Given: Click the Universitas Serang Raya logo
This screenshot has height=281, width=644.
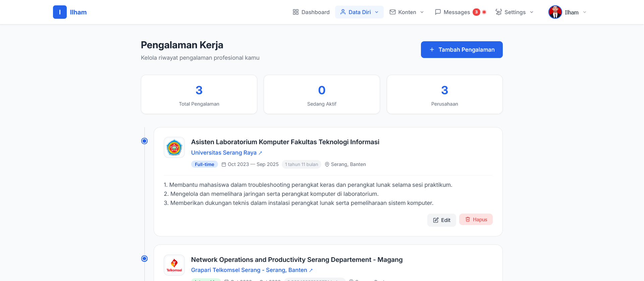Looking at the screenshot, I should [174, 147].
